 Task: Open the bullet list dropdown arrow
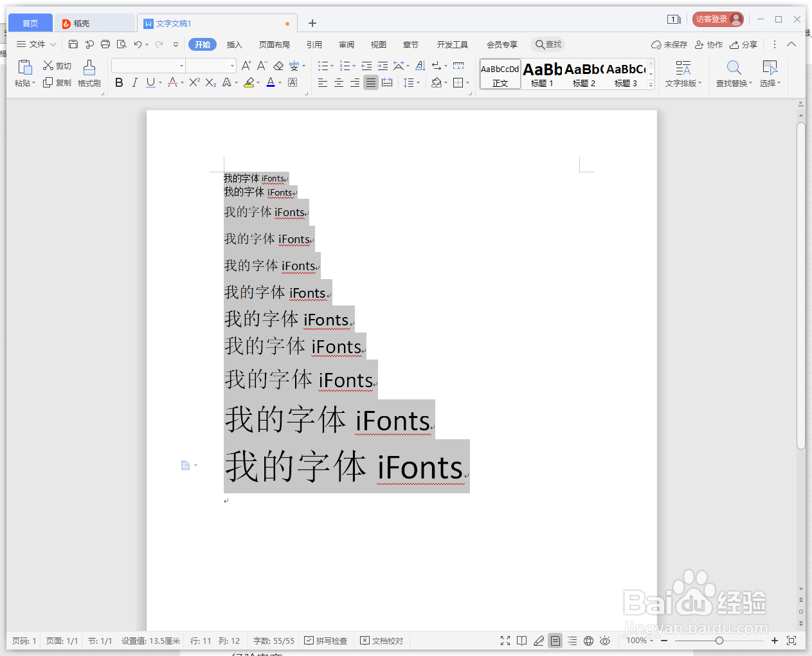coord(332,66)
